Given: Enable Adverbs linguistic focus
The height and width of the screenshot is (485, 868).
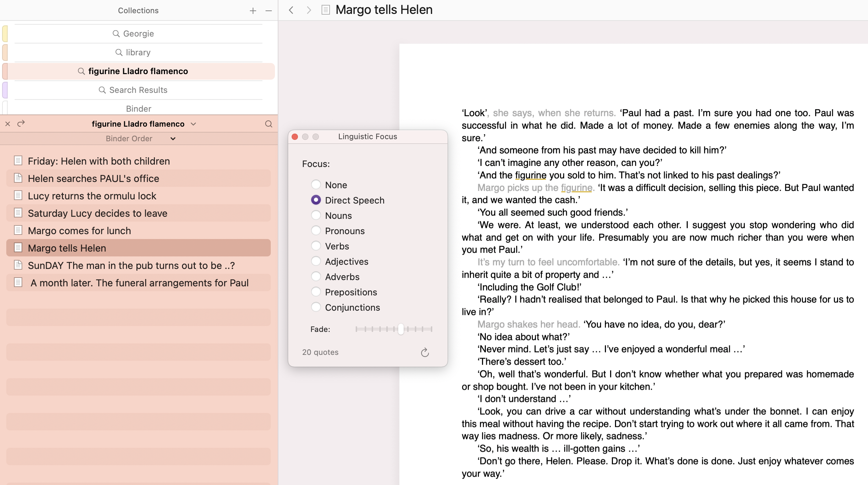Looking at the screenshot, I should pos(316,277).
